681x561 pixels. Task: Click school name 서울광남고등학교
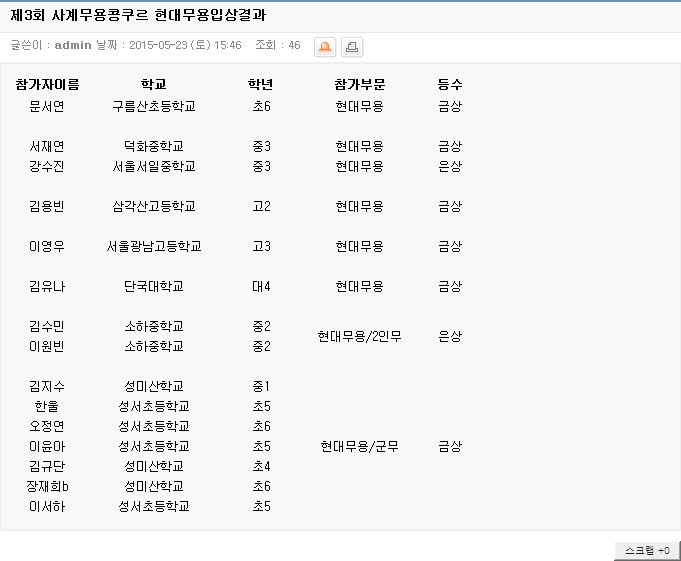click(x=154, y=247)
